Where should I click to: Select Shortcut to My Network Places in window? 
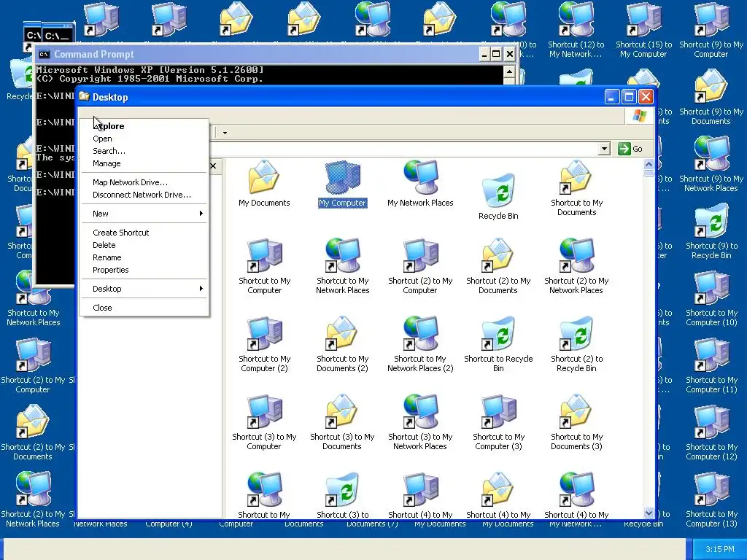pos(343,266)
